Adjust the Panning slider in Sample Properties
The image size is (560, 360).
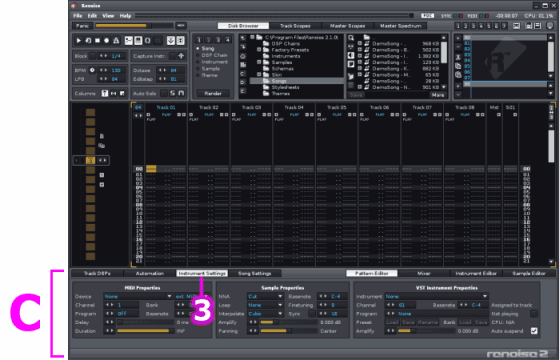click(289, 331)
